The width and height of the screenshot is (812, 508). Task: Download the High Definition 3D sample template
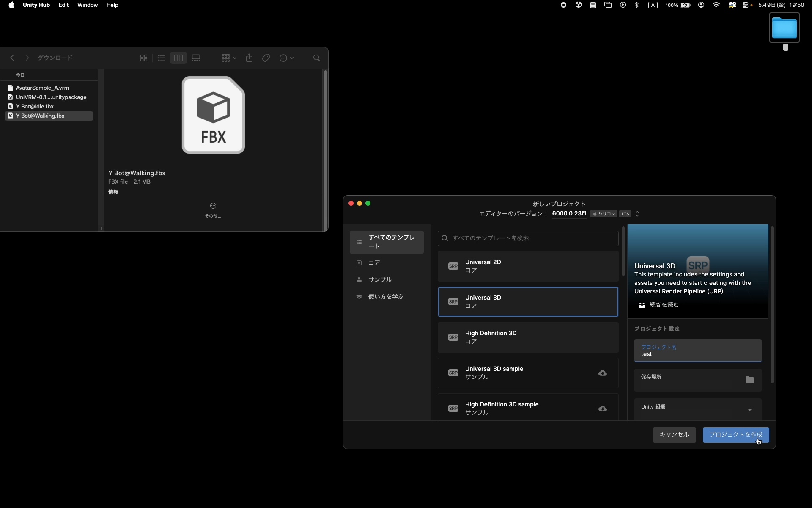(x=603, y=409)
